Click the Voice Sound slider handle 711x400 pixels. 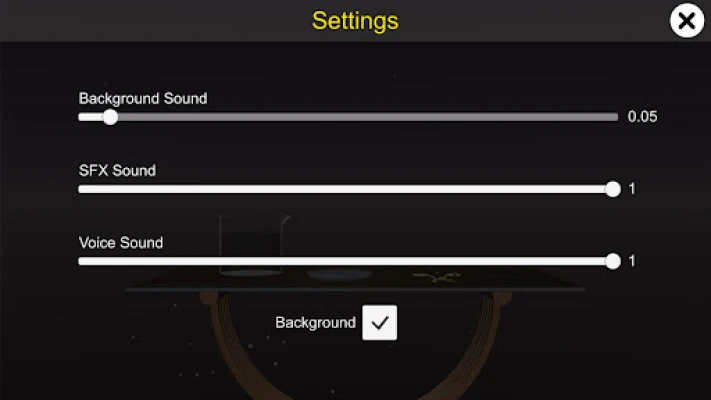coord(613,261)
